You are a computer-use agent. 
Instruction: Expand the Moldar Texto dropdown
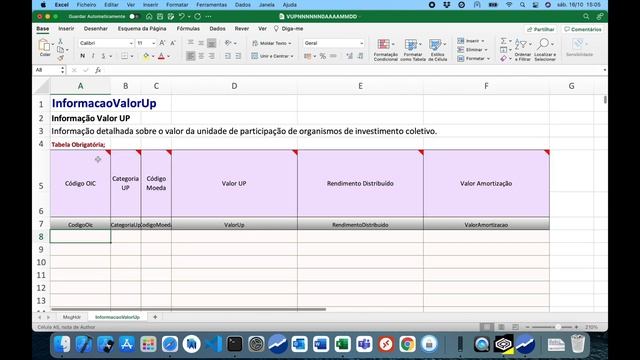(290, 43)
